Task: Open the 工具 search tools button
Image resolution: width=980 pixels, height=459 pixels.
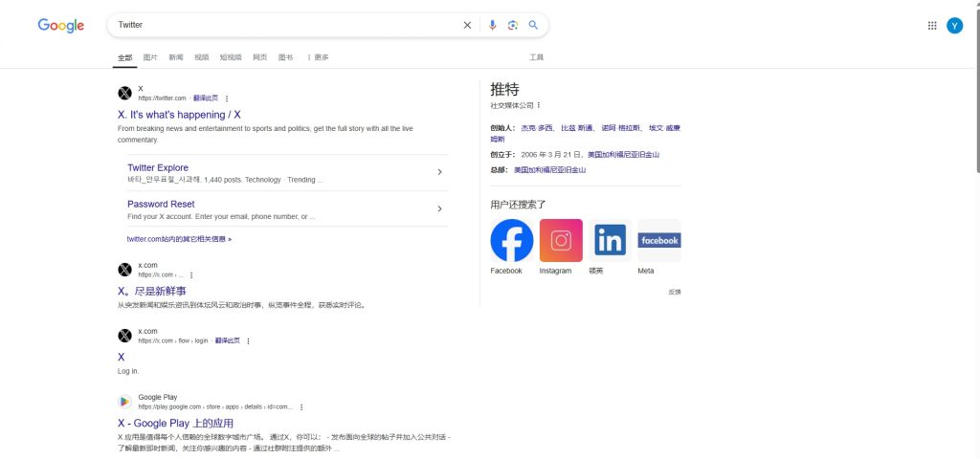Action: click(x=536, y=57)
